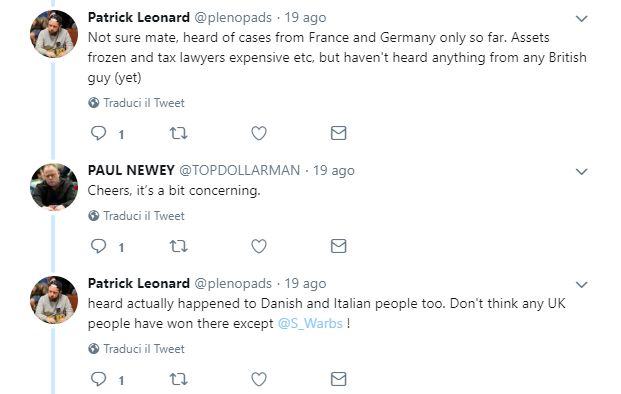The height and width of the screenshot is (394, 621).
Task: Reply to Paul Newey's tweet
Action: (98, 246)
